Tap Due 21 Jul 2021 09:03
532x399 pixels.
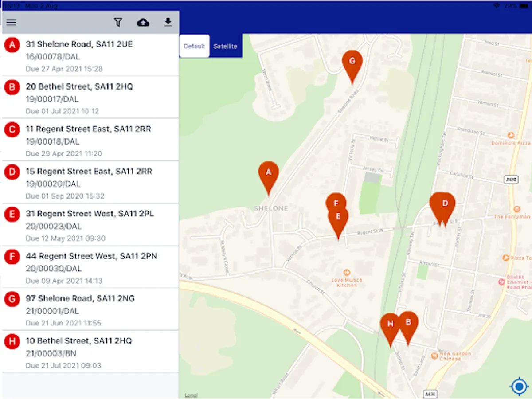click(63, 366)
